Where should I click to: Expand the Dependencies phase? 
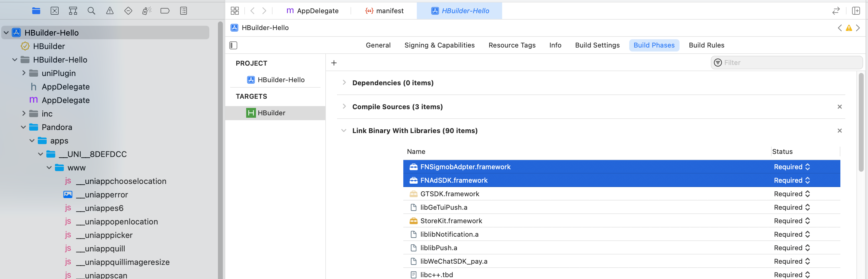click(x=344, y=82)
